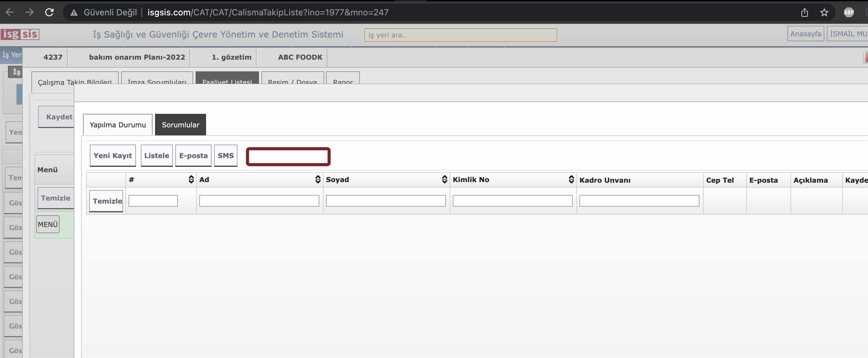Click the SMS button
Image resolution: width=868 pixels, height=358 pixels.
pyautogui.click(x=225, y=155)
